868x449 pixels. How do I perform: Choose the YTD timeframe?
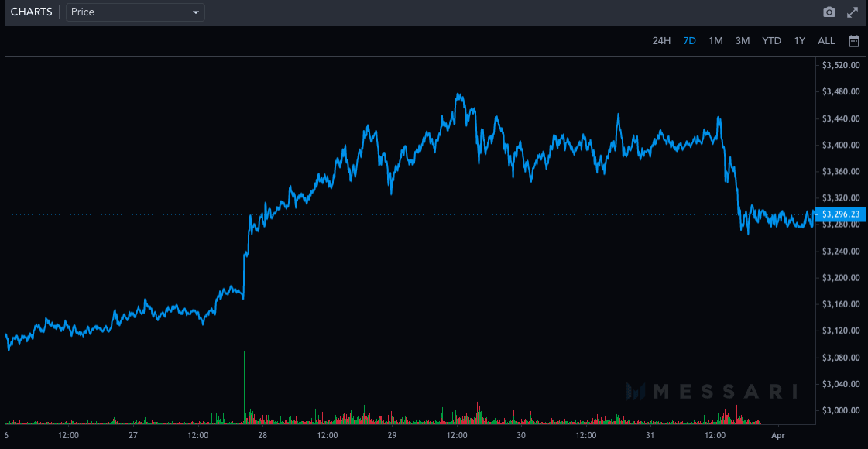tap(770, 40)
